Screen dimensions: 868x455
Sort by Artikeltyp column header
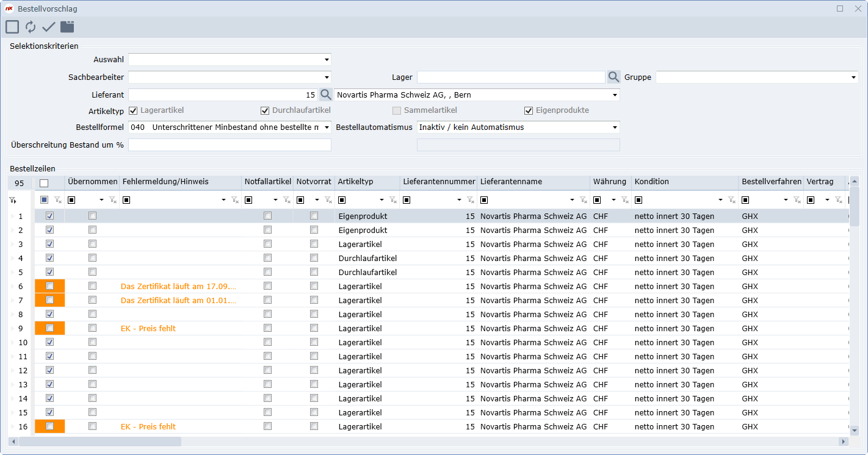point(355,182)
